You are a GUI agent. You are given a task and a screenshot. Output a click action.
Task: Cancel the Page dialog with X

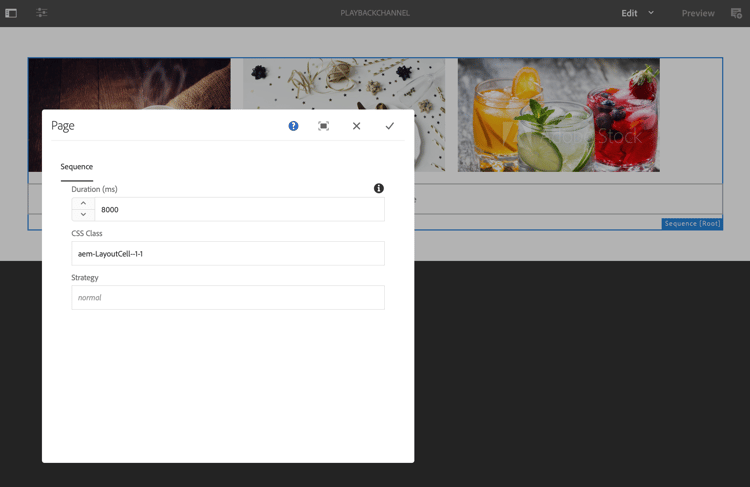(x=356, y=126)
